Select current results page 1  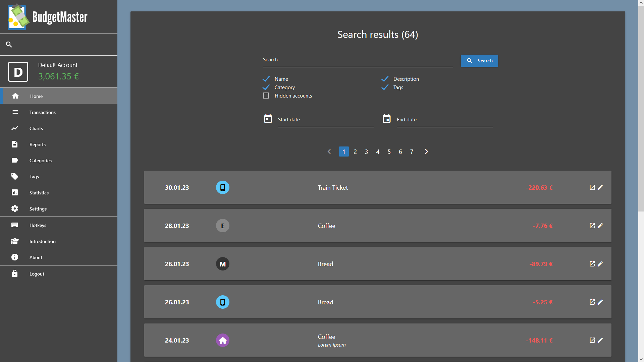point(344,152)
